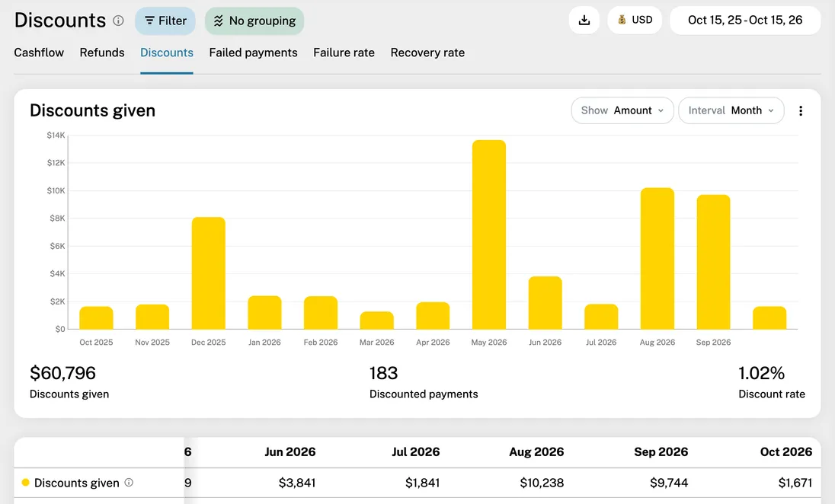Click the Jun 2026 table column header

[290, 451]
